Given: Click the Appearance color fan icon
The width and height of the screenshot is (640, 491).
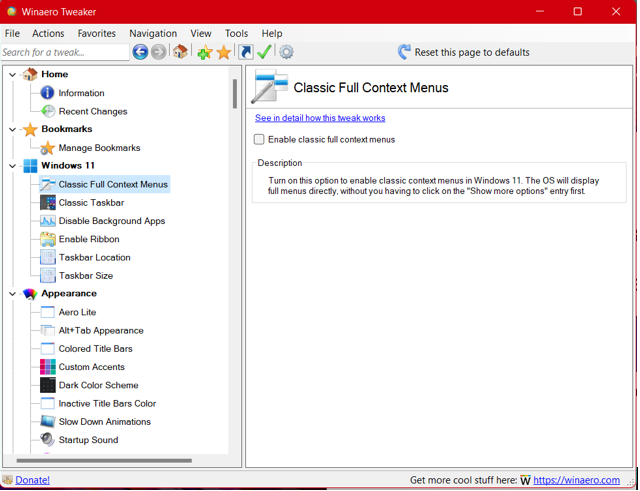Looking at the screenshot, I should point(30,294).
